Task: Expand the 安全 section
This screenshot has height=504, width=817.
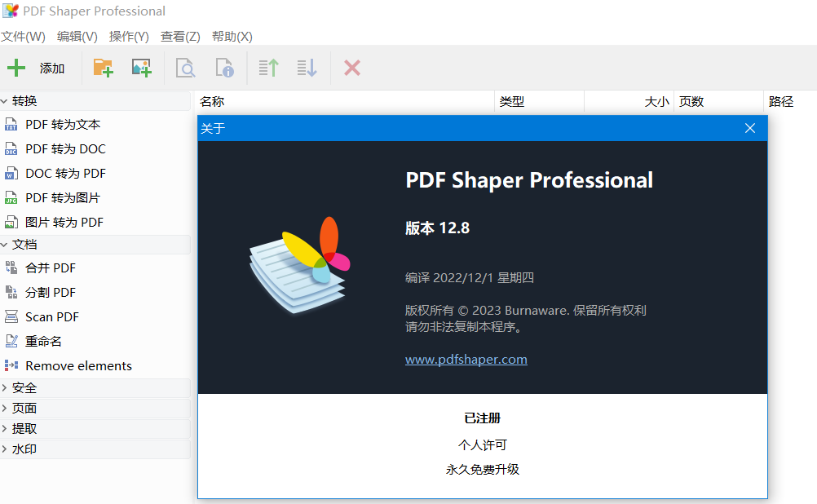Action: (4, 387)
